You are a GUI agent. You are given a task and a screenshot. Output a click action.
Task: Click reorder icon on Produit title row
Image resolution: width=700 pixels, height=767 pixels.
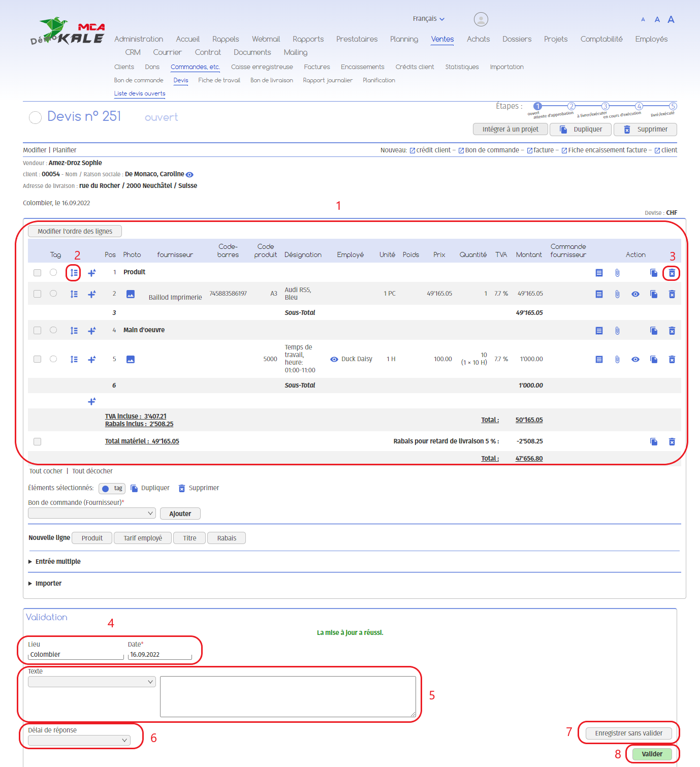(74, 273)
